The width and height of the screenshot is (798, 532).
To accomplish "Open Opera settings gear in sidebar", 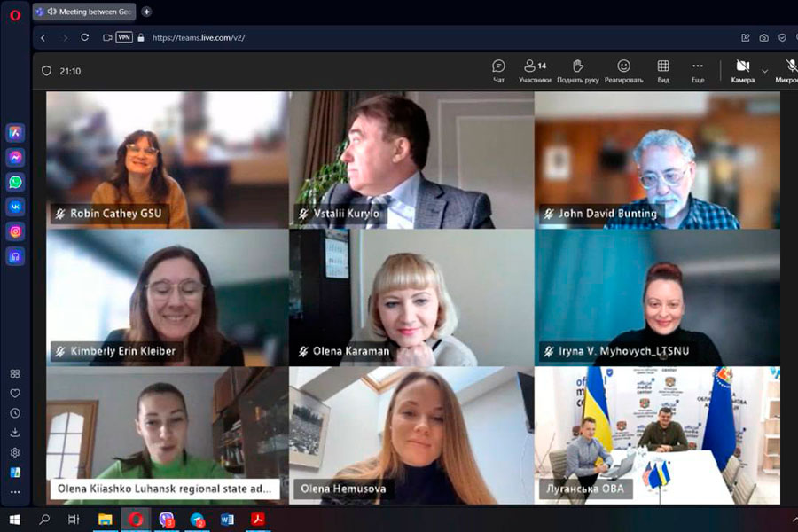I will pyautogui.click(x=15, y=452).
